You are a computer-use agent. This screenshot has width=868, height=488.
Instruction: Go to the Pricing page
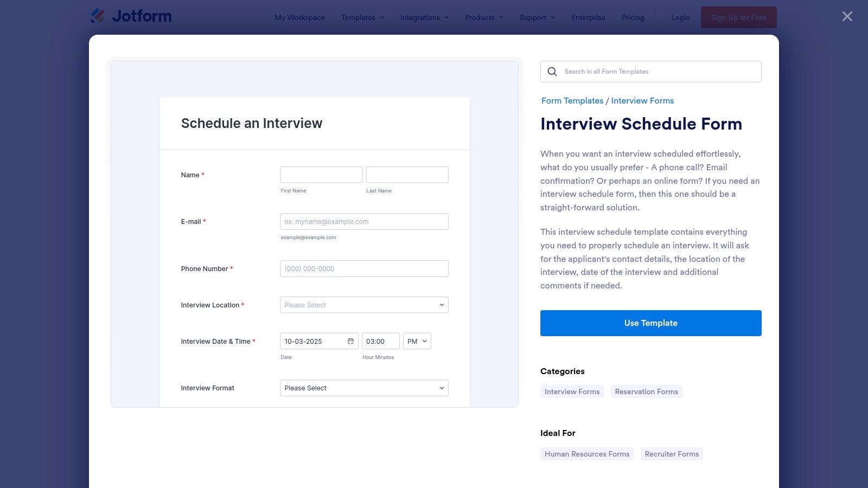tap(633, 17)
